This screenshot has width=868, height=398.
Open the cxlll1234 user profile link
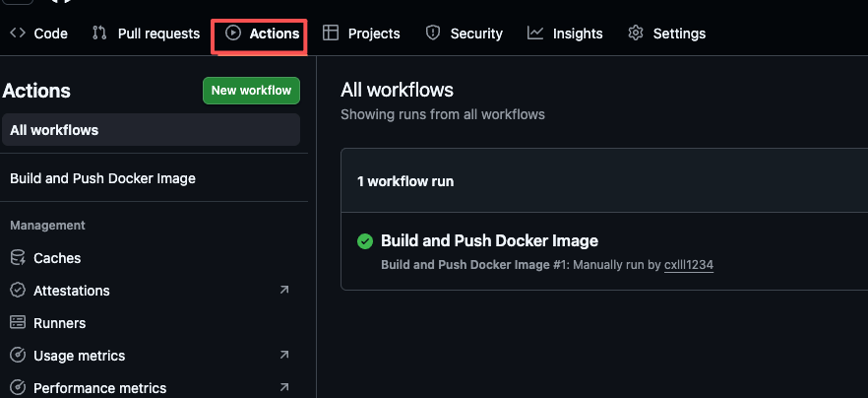tap(688, 265)
